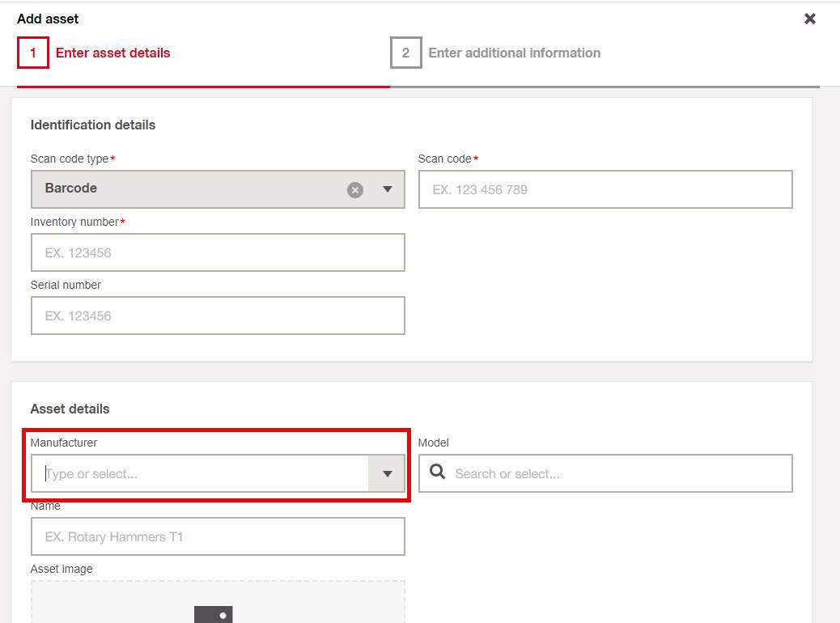Go to Enter additional information step
Viewport: 840px width, 623px height.
(514, 53)
